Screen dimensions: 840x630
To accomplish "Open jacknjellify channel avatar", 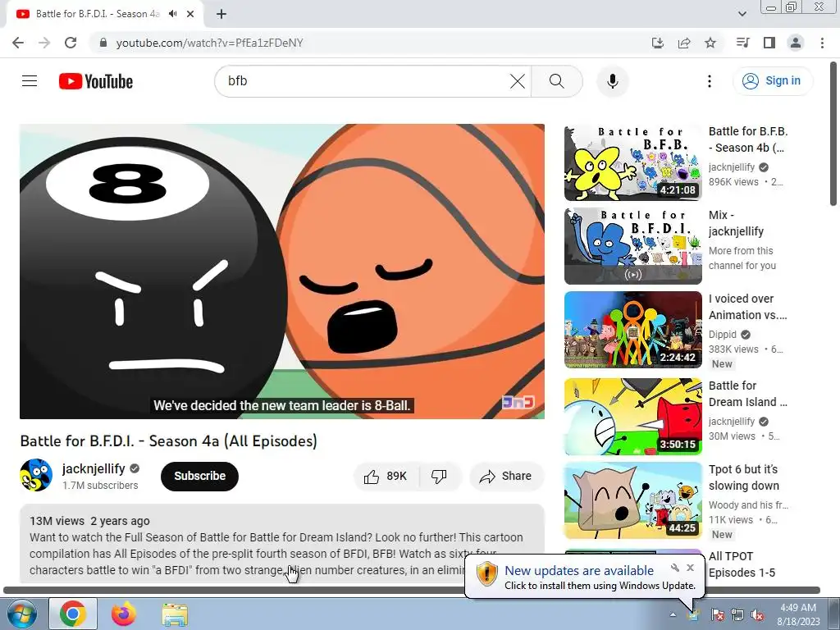I will coord(36,475).
